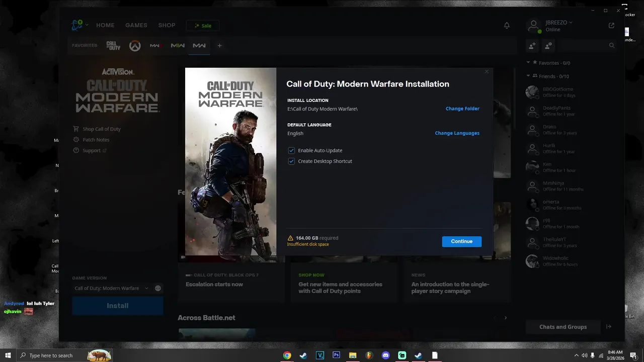Viewport: 644px width, 362px height.
Task: Uncheck the Create Desktop Shortcut checkbox
Action: click(291, 161)
